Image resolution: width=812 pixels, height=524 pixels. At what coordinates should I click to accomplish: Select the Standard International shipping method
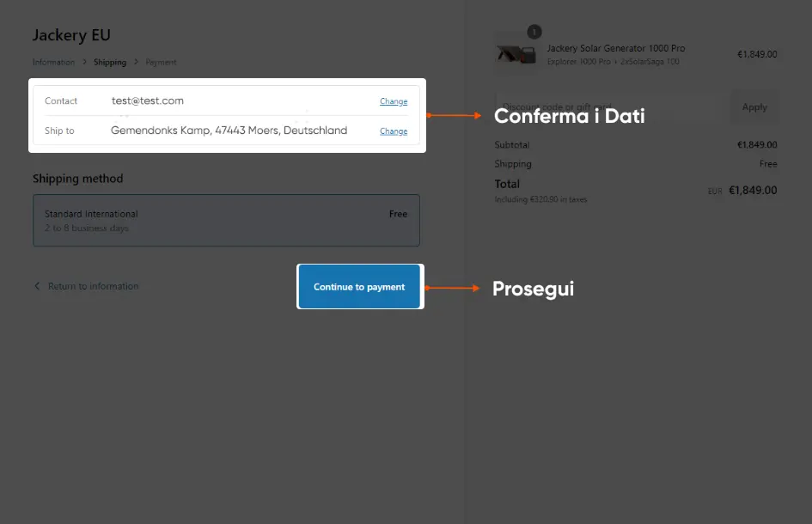(x=226, y=221)
